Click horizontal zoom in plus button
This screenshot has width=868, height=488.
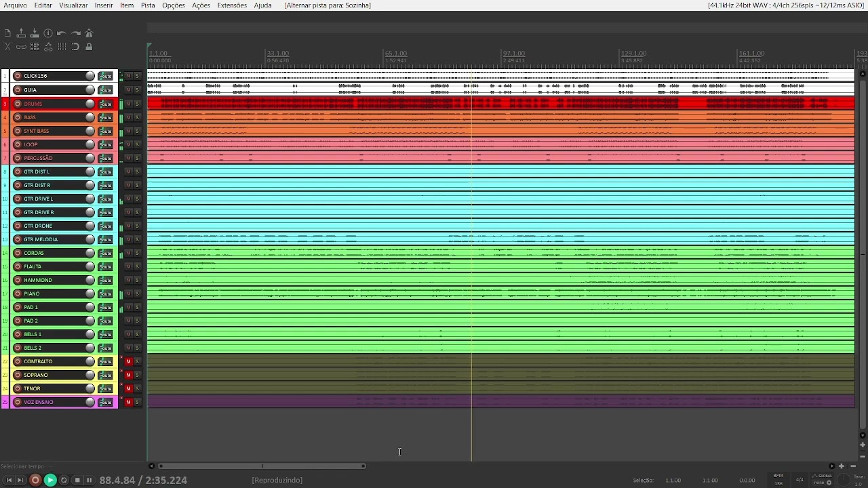(x=842, y=466)
